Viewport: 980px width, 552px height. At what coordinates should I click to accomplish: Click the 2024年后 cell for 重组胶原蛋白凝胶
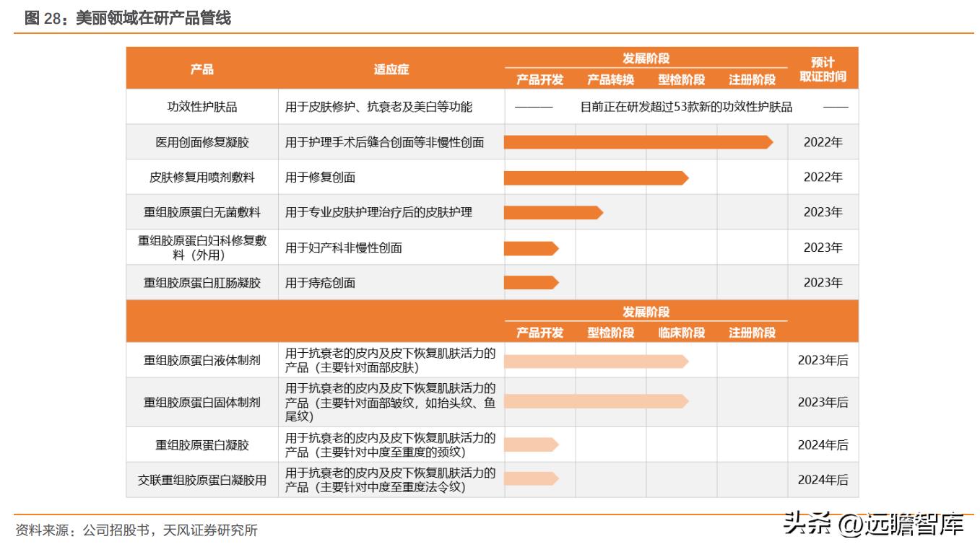825,444
